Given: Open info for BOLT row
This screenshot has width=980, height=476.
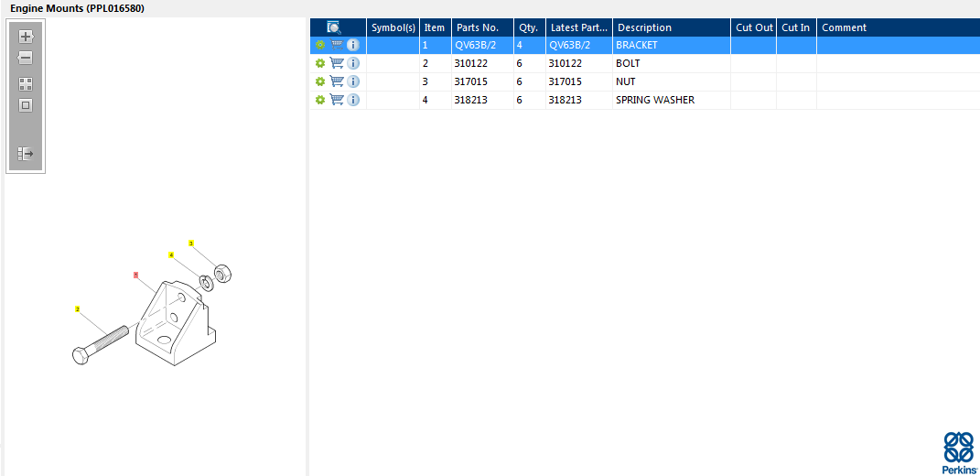Looking at the screenshot, I should coord(353,63).
